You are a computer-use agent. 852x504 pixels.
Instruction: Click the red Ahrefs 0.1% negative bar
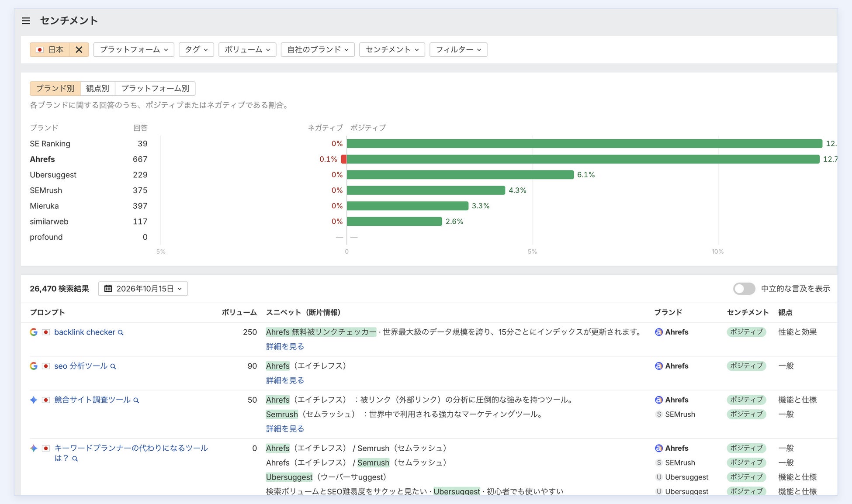(x=344, y=159)
